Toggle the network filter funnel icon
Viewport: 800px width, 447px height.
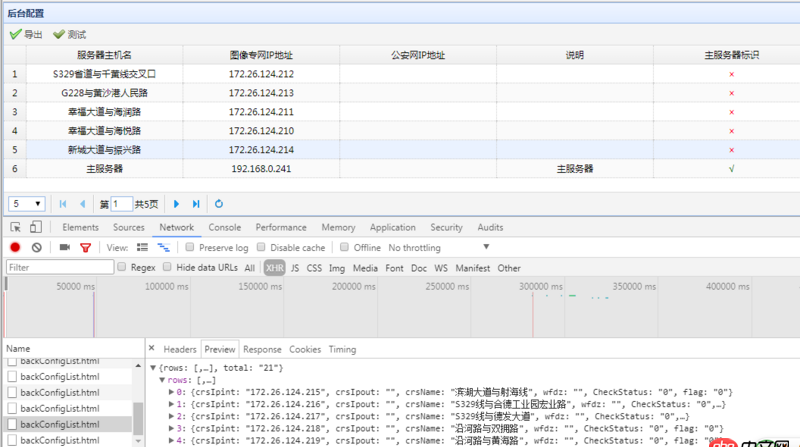[86, 248]
